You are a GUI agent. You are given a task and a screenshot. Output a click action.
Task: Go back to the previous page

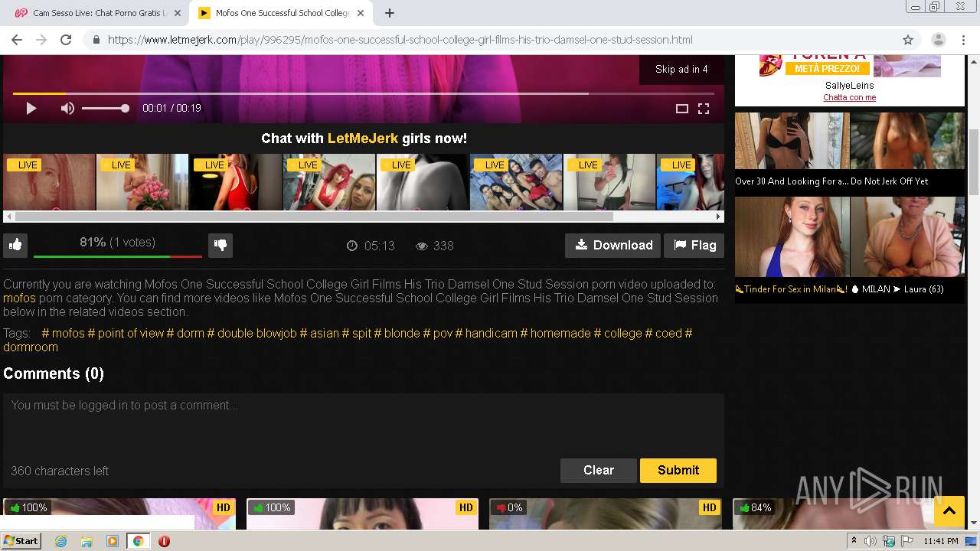click(x=17, y=40)
